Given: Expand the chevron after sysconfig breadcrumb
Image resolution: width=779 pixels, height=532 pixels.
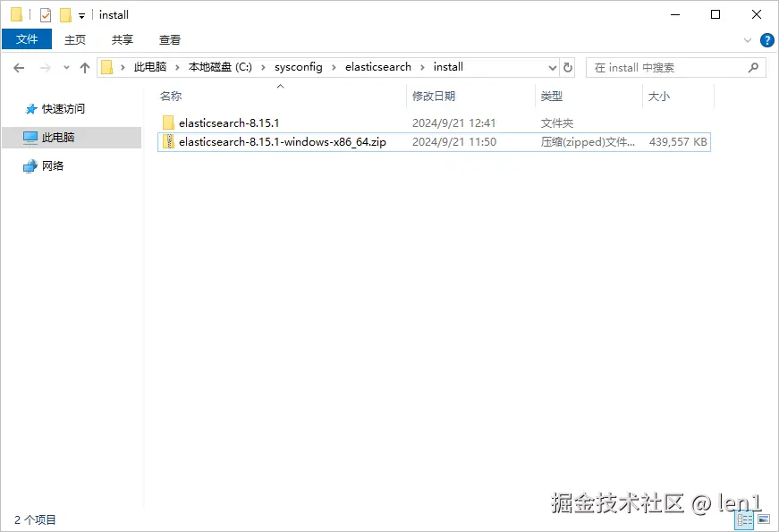Looking at the screenshot, I should 334,68.
